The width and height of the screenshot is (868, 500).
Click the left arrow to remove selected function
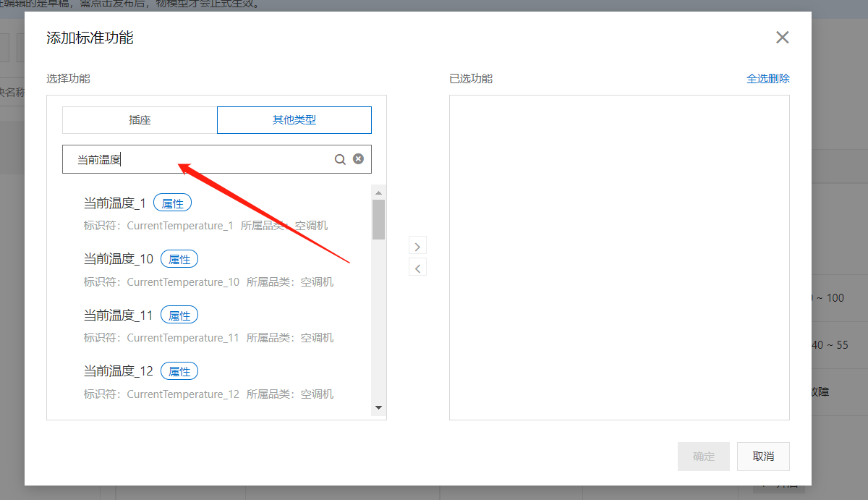coord(417,267)
